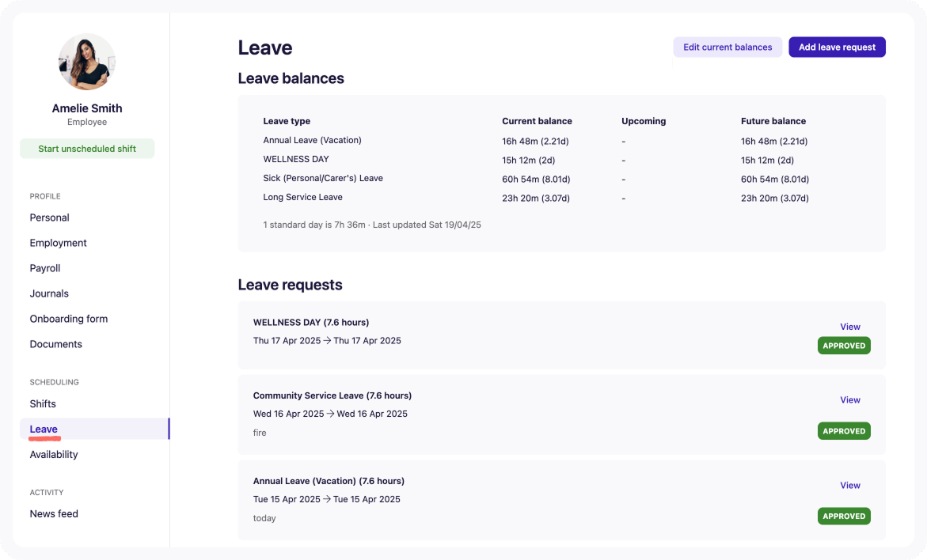
Task: Click the Wed 16 Apr 2025 date range
Action: click(330, 414)
